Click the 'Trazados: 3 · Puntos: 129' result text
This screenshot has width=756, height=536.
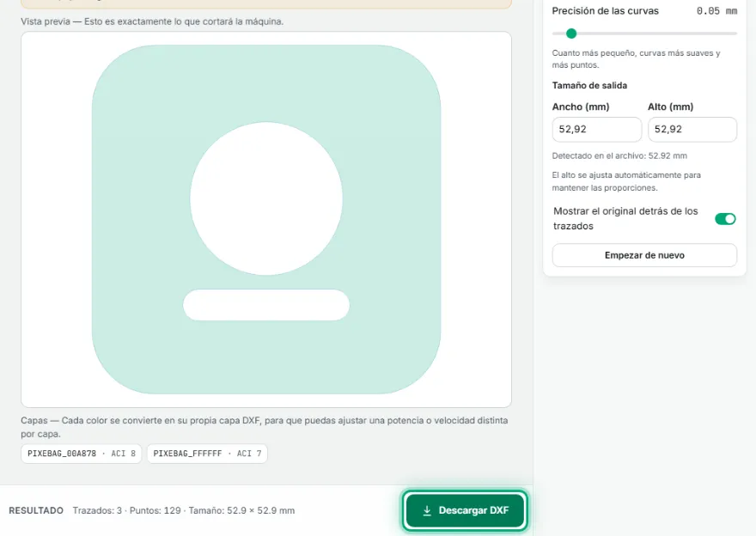(x=127, y=510)
